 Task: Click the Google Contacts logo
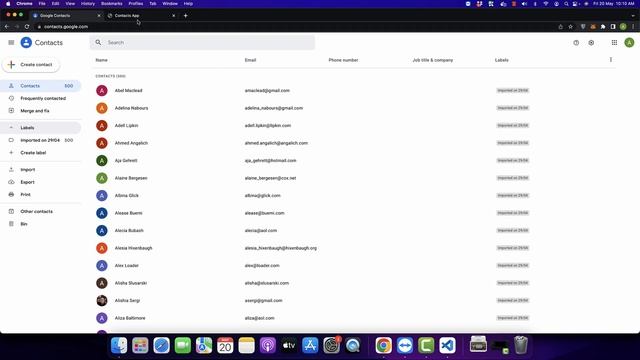pyautogui.click(x=26, y=42)
